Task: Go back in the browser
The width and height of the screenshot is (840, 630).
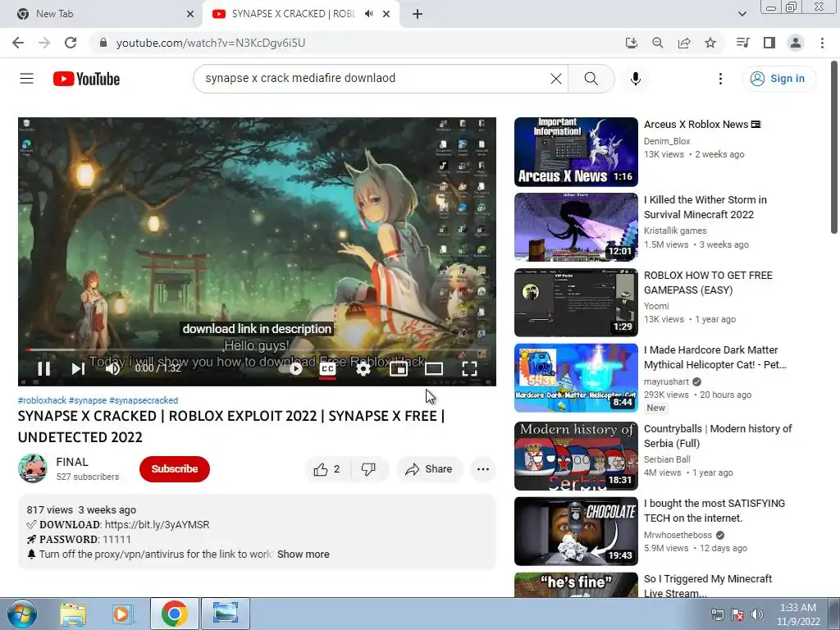Action: click(x=18, y=43)
